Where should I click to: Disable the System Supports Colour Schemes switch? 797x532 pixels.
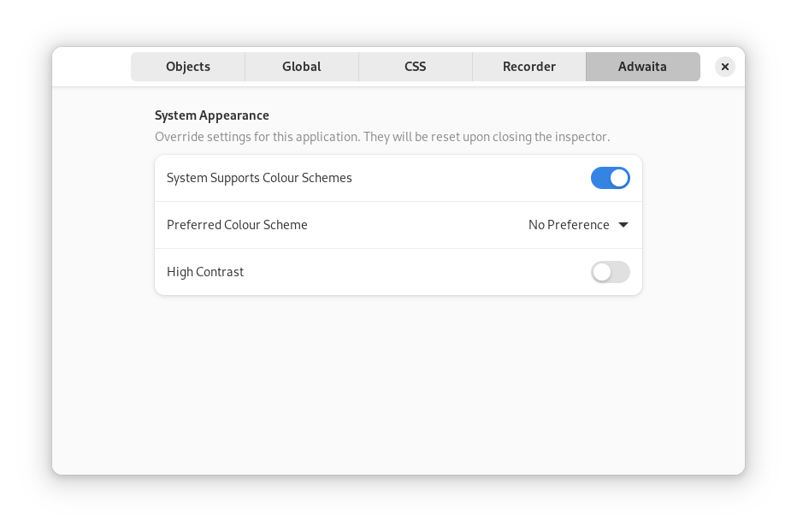(611, 178)
